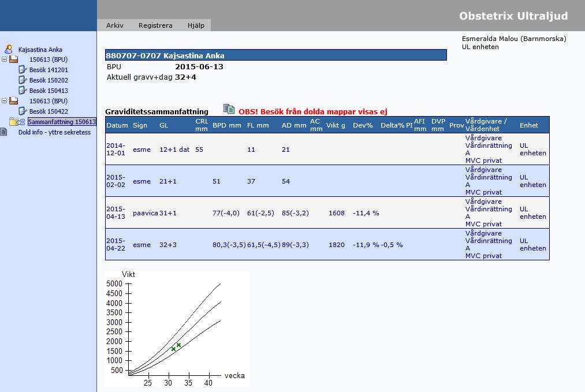Click the Enhet column header
This screenshot has height=392, width=585.
529,125
